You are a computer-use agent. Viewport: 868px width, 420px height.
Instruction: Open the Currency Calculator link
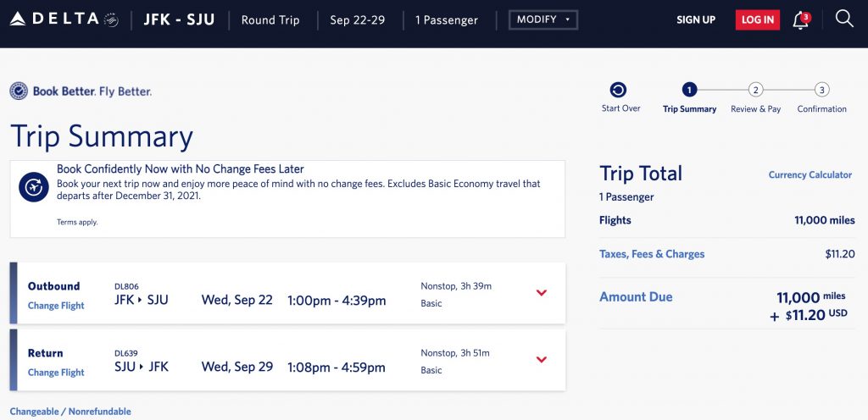pyautogui.click(x=810, y=175)
